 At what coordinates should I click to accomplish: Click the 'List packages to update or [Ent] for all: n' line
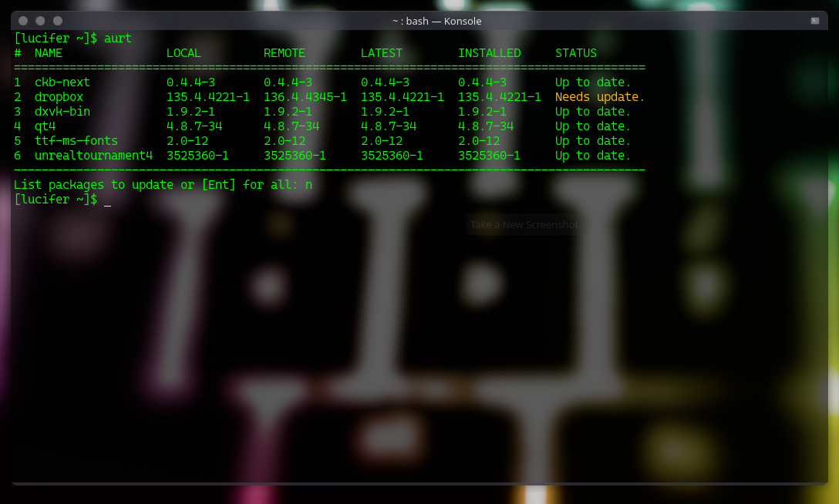(x=163, y=185)
